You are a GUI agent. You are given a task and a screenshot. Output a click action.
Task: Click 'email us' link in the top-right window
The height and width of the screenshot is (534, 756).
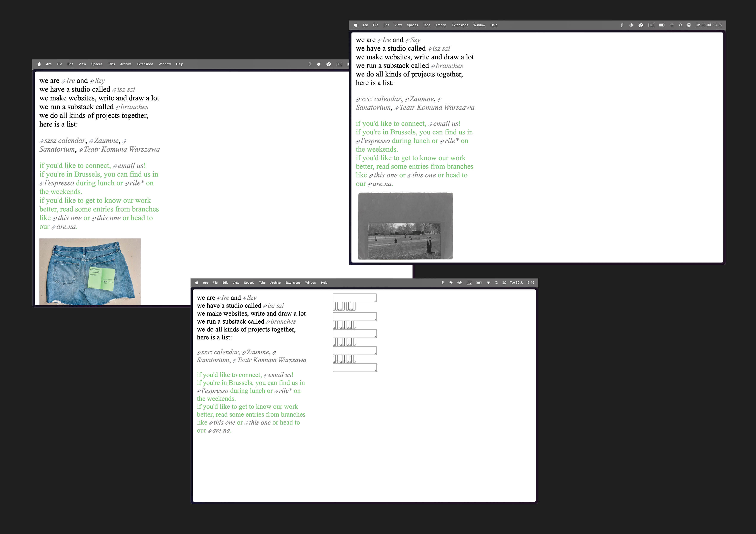point(445,124)
